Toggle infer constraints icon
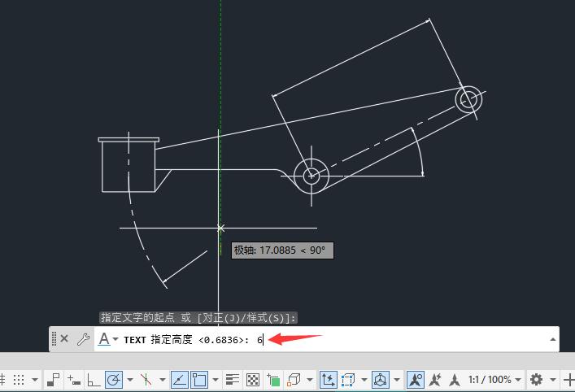This screenshot has height=392, width=575. pos(54,380)
